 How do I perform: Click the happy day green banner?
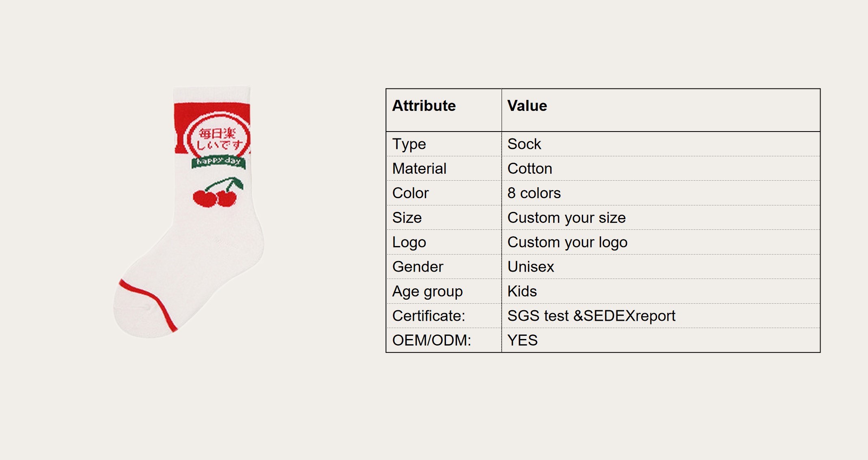[x=219, y=162]
